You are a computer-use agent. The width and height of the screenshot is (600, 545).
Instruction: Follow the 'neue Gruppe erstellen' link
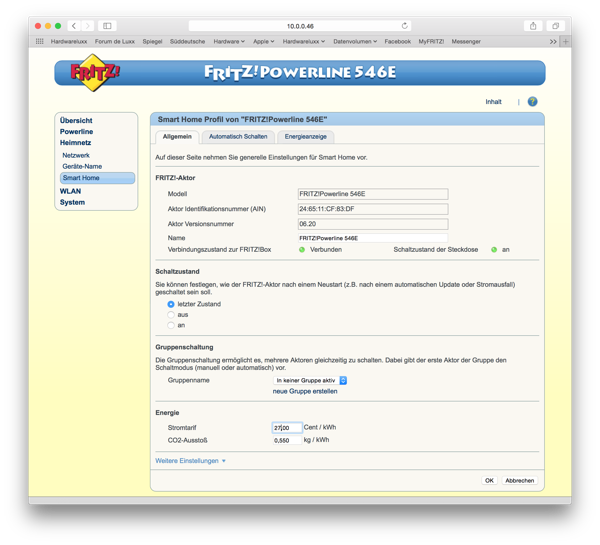305,391
